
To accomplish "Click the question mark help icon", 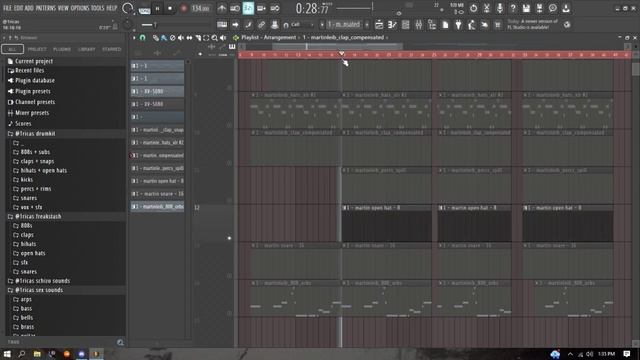I will 513,8.
